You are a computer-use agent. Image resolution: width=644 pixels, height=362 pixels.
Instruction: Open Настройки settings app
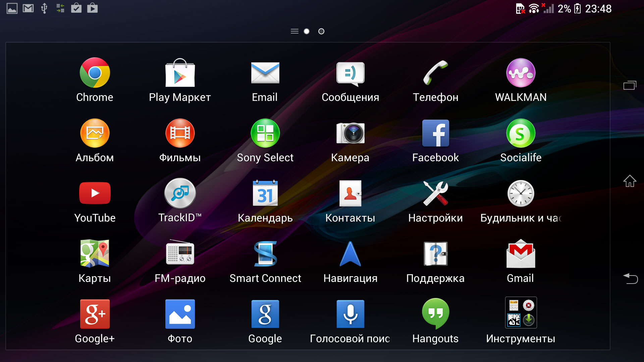click(435, 201)
